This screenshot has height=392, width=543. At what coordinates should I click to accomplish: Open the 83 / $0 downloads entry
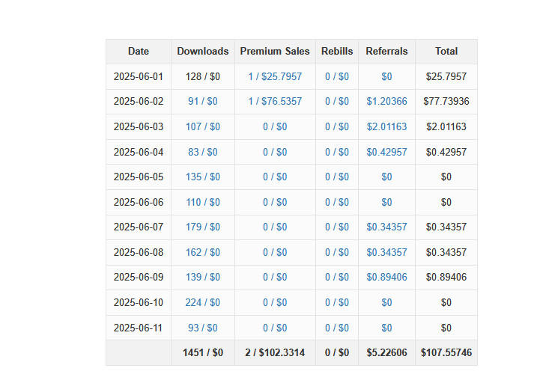click(x=202, y=152)
